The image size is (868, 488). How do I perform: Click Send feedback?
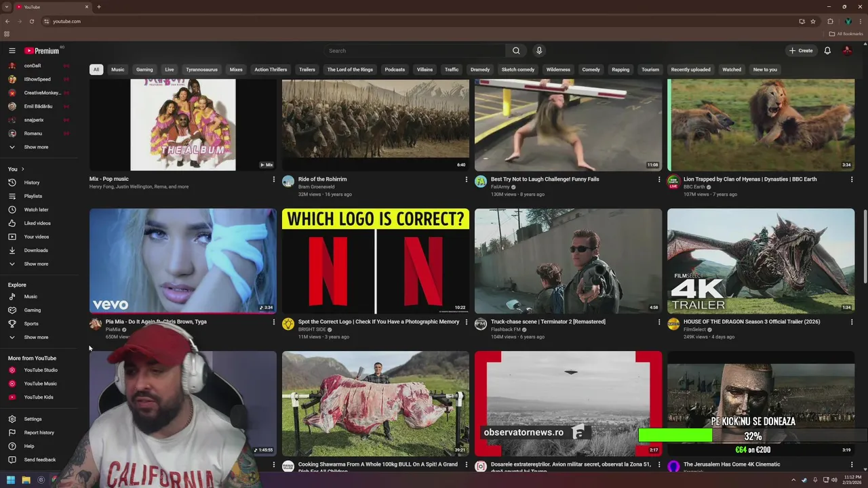pyautogui.click(x=39, y=460)
